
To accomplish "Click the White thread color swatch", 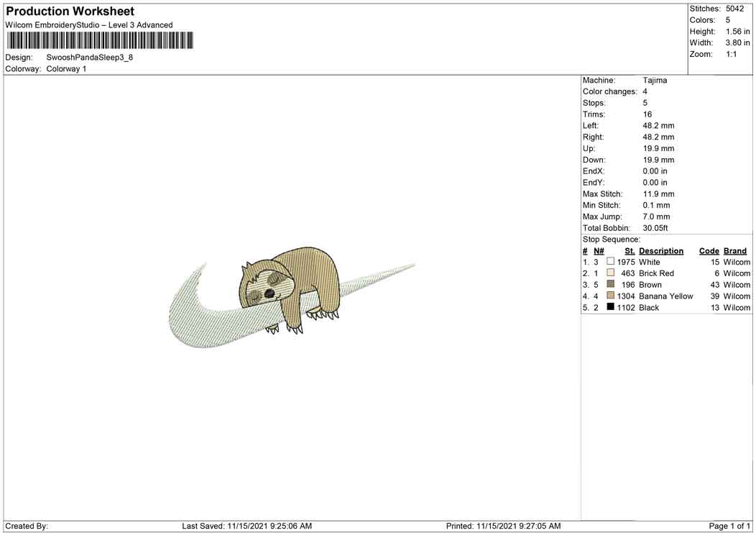I will 610,261.
